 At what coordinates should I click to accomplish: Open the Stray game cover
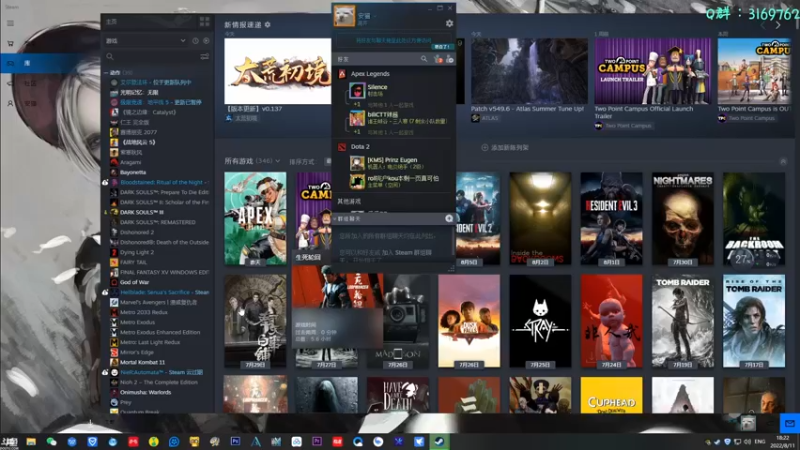pyautogui.click(x=540, y=321)
